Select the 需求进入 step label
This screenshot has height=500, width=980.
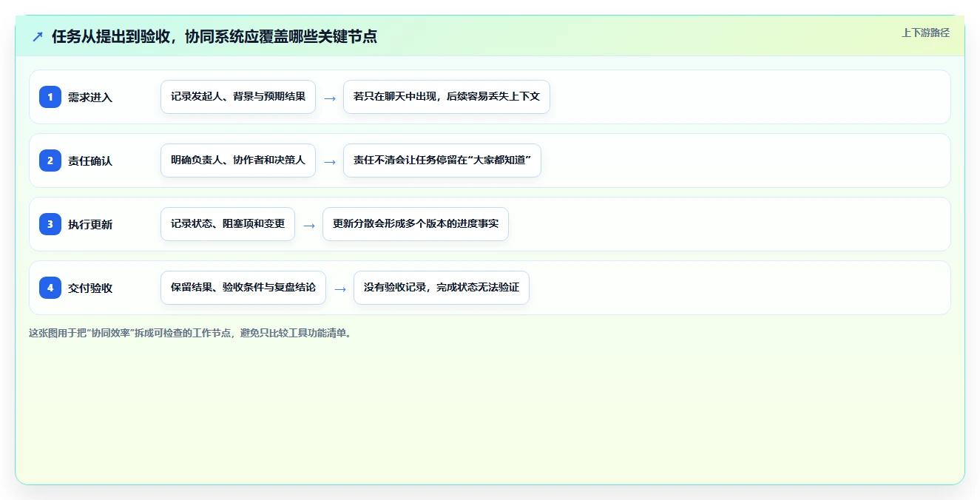(x=90, y=98)
